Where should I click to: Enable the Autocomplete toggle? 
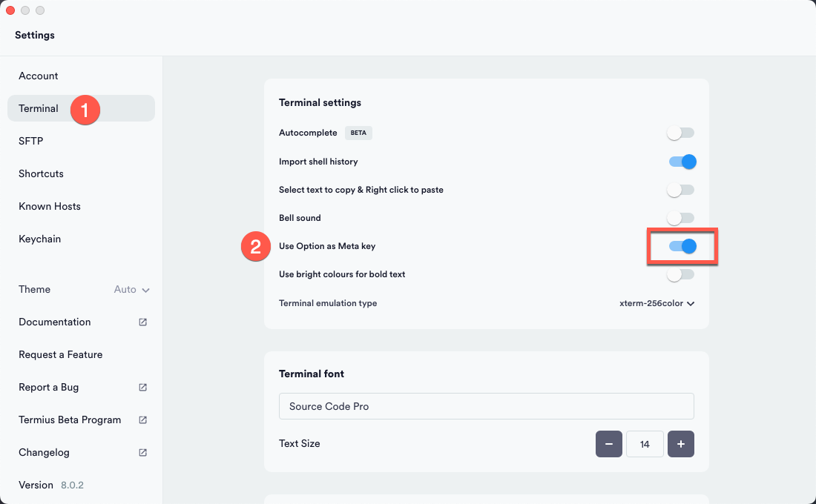click(681, 133)
